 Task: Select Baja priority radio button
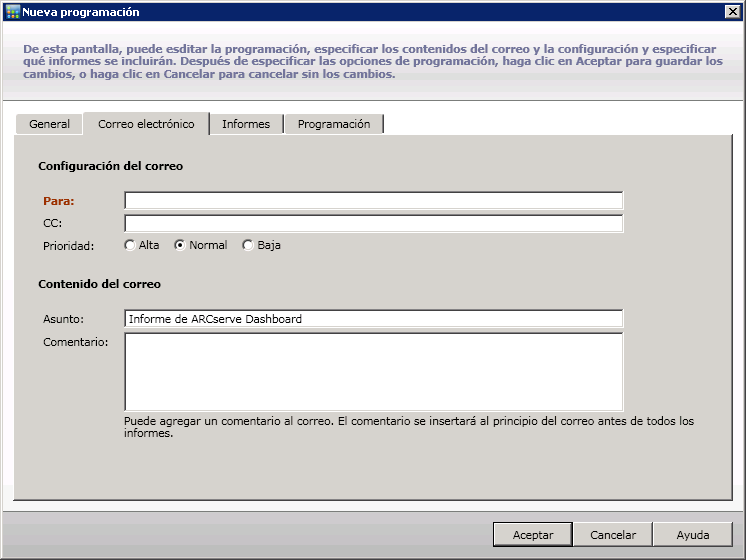point(247,246)
